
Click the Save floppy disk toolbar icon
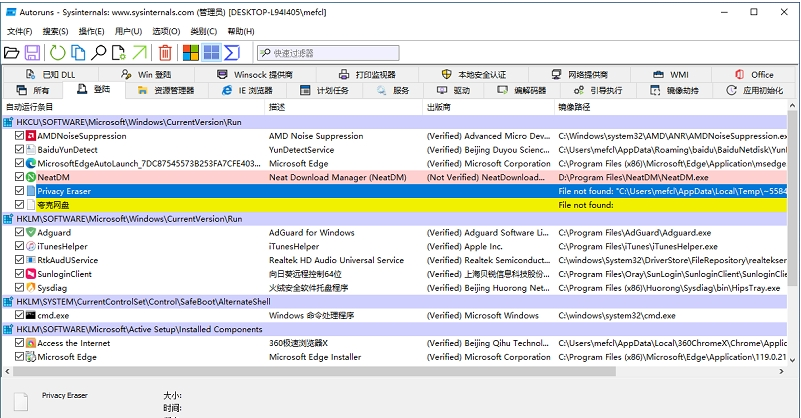pos(33,53)
